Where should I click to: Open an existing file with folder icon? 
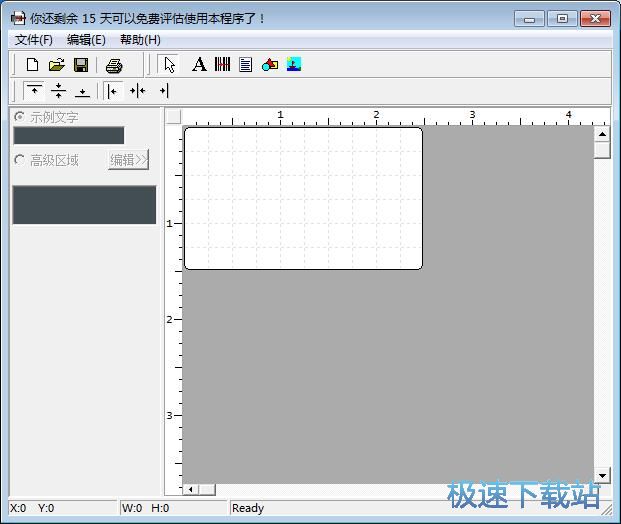[57, 65]
